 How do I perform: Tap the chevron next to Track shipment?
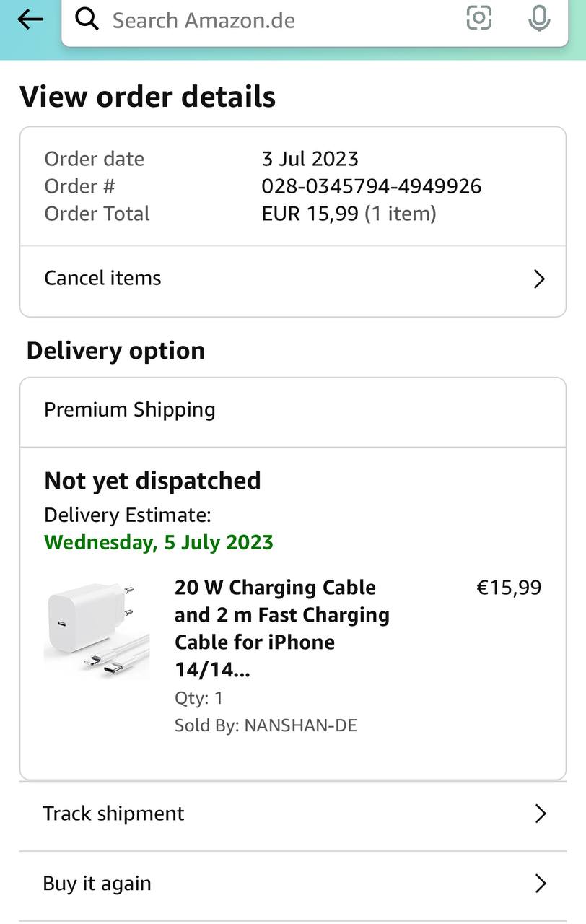click(540, 814)
